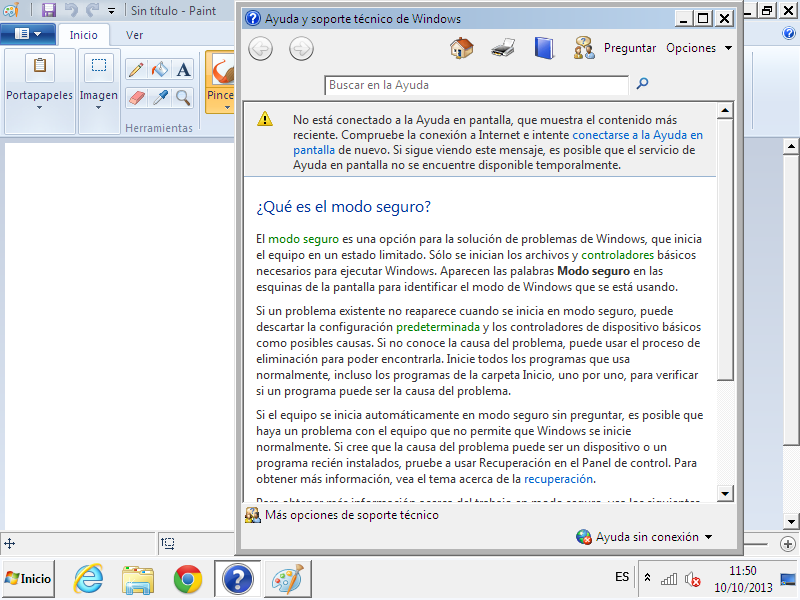Open the Paint application menu button

(28, 34)
